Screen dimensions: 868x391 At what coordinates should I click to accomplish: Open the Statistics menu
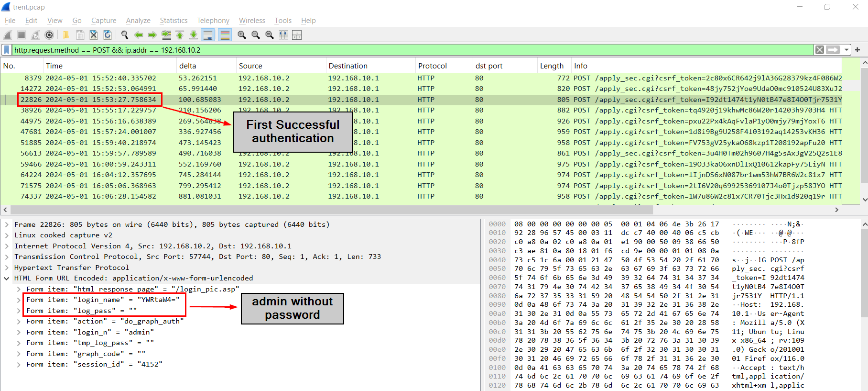pos(174,21)
